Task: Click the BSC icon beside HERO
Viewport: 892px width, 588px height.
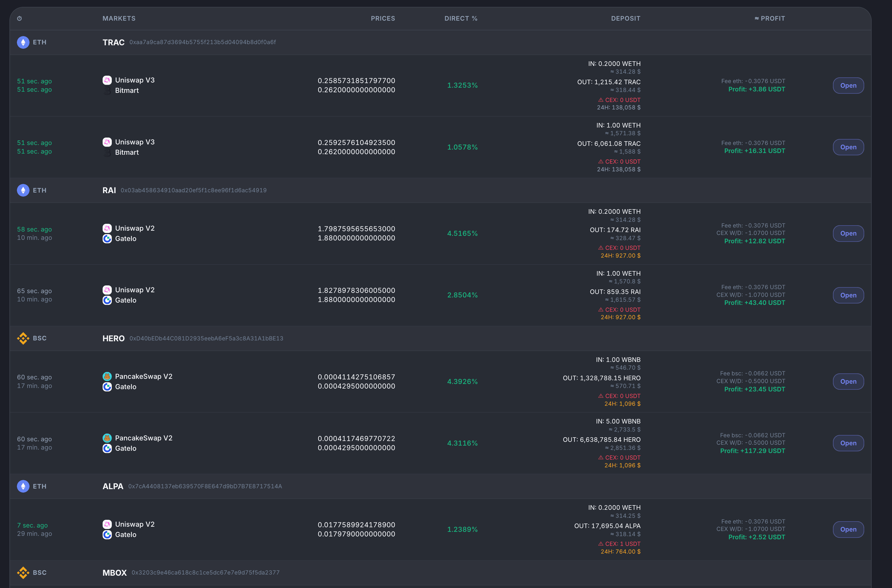Action: click(x=23, y=338)
